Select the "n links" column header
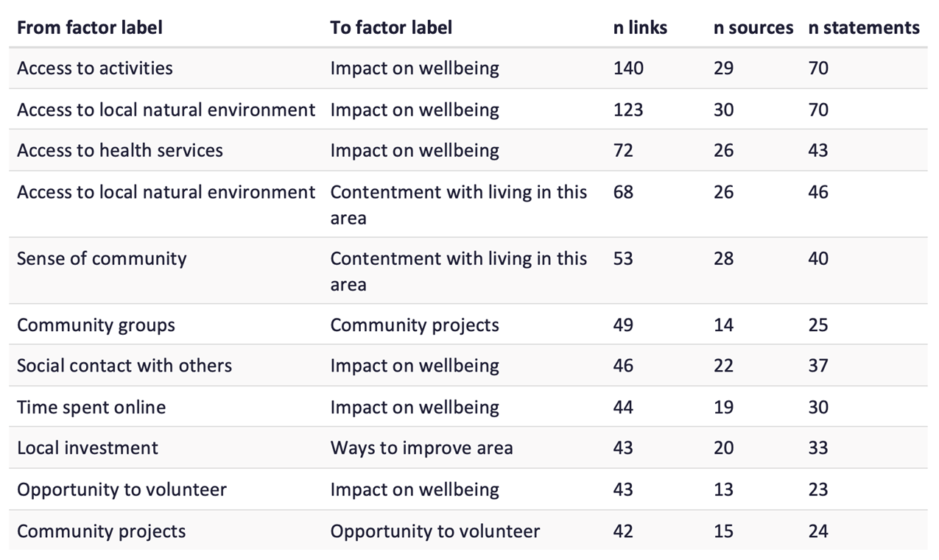Image resolution: width=939 pixels, height=560 pixels. pos(640,28)
